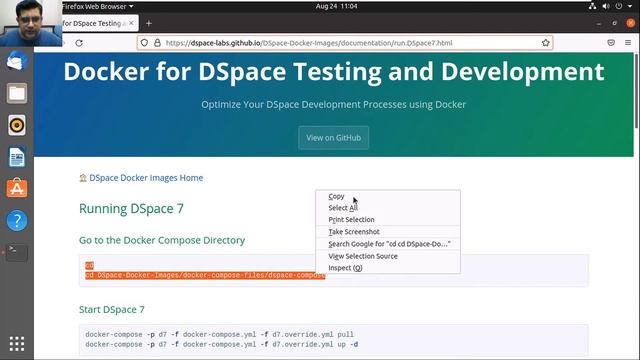640x360 pixels.
Task: Click the Running DSpace 7 heading
Action: tap(131, 209)
